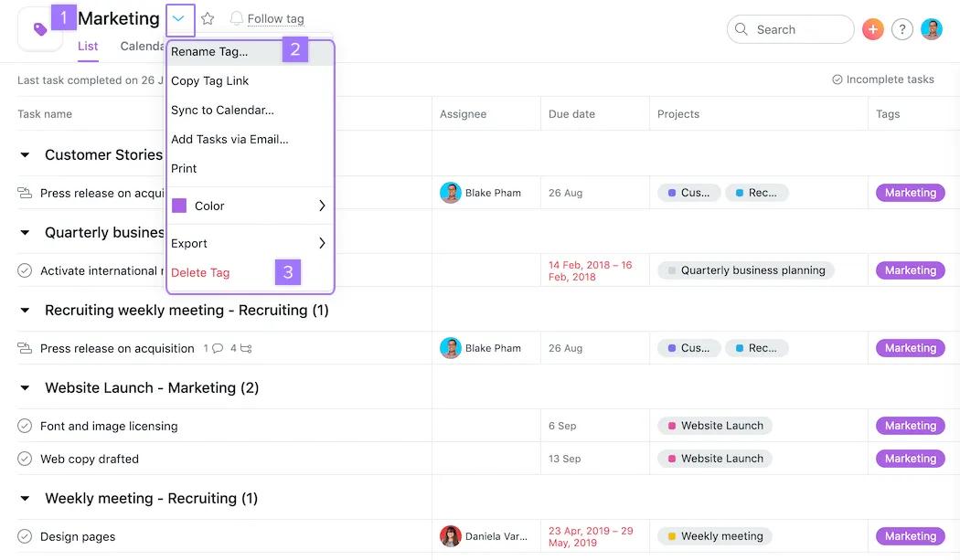
Task: Click the orange plus quick-add button
Action: click(872, 29)
